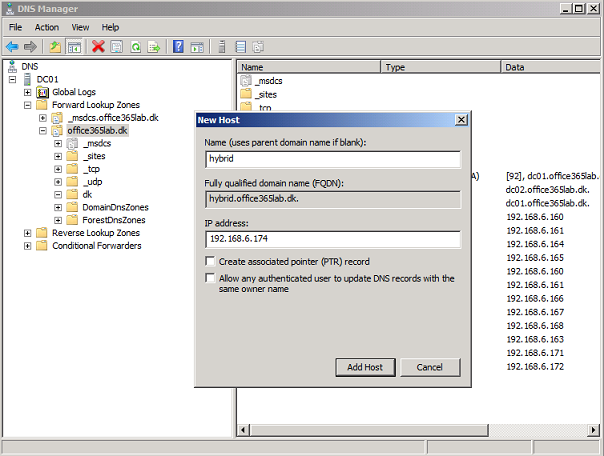Select the ForestDnsZones folder in the tree

[x=114, y=220]
